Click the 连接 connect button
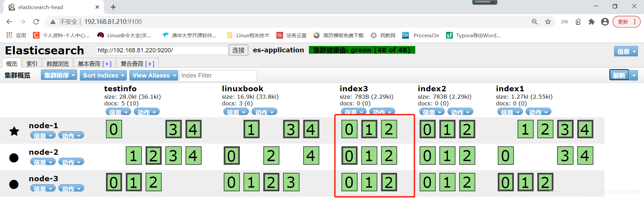This screenshot has width=644, height=198. pyautogui.click(x=238, y=50)
